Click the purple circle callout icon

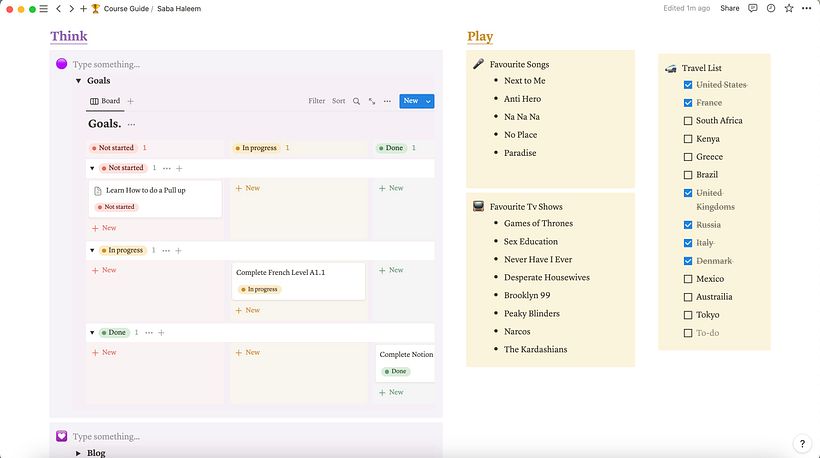click(x=62, y=64)
